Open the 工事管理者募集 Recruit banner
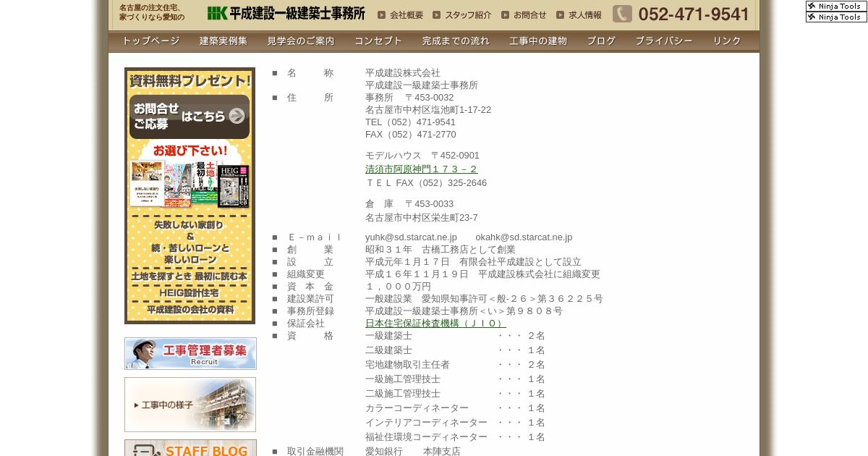 click(190, 353)
